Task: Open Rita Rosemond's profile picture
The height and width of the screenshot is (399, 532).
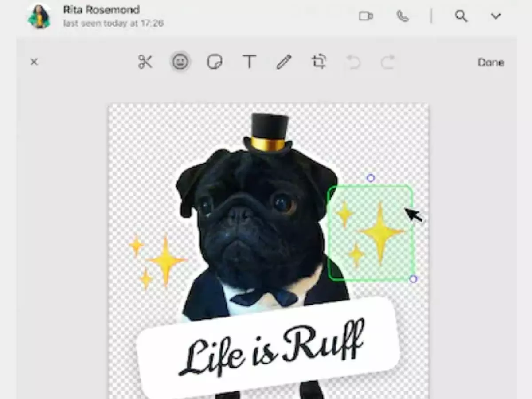Action: pos(39,17)
